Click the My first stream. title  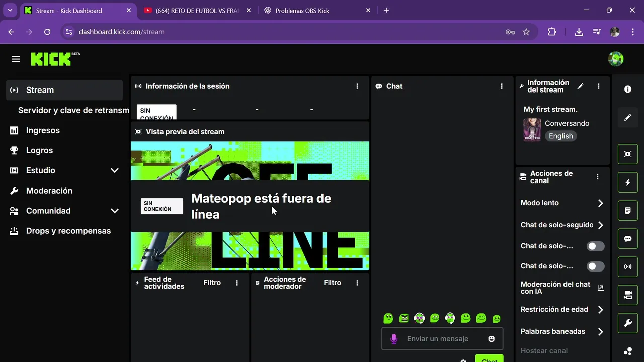(550, 109)
